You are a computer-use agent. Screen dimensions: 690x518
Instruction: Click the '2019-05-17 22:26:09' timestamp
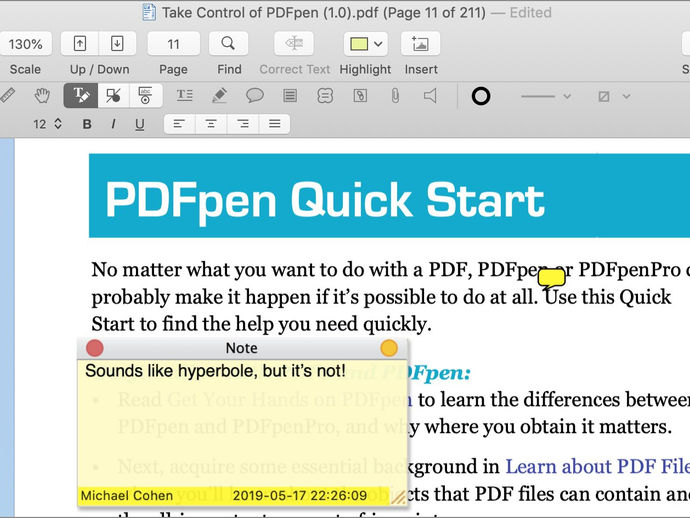pyautogui.click(x=300, y=496)
